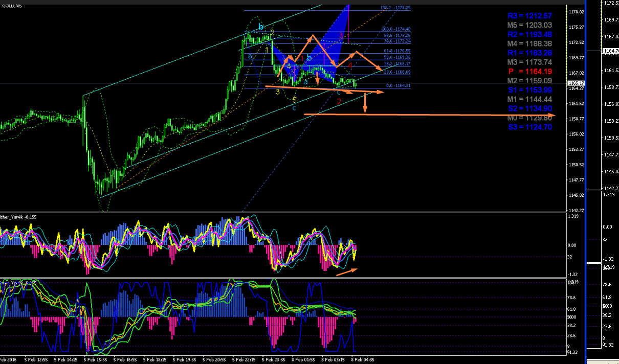This screenshot has width=619, height=364.
Task: Click 1150.52 on the main price scale
Action: [x=577, y=165]
